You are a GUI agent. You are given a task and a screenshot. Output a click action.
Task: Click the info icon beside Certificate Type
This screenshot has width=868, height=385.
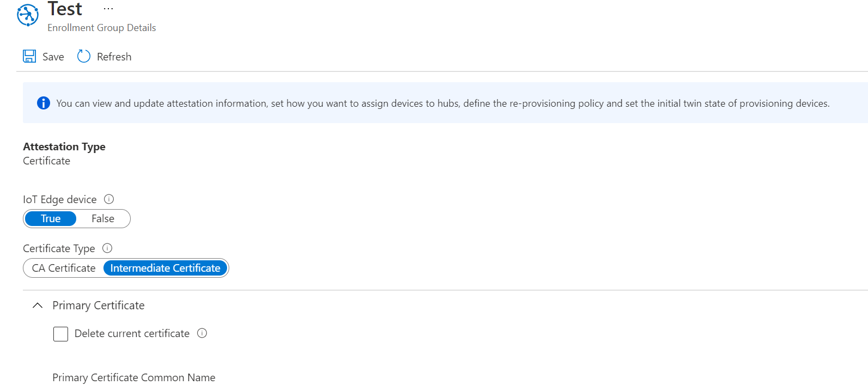coord(107,248)
